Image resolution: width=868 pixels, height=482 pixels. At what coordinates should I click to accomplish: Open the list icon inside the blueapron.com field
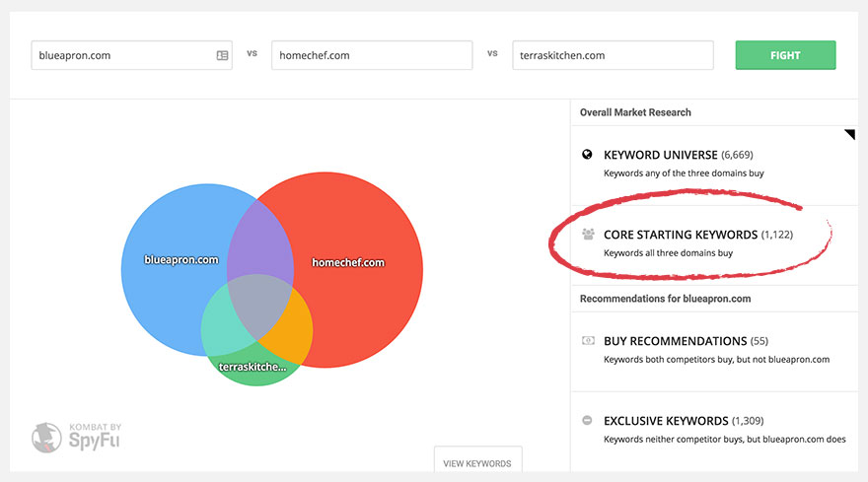click(x=222, y=55)
